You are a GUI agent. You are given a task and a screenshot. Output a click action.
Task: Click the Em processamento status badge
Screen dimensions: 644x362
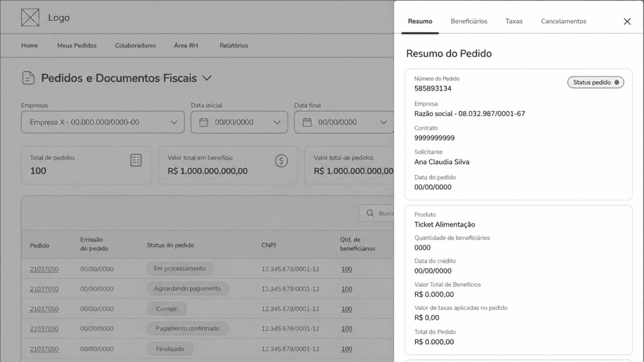(x=180, y=269)
